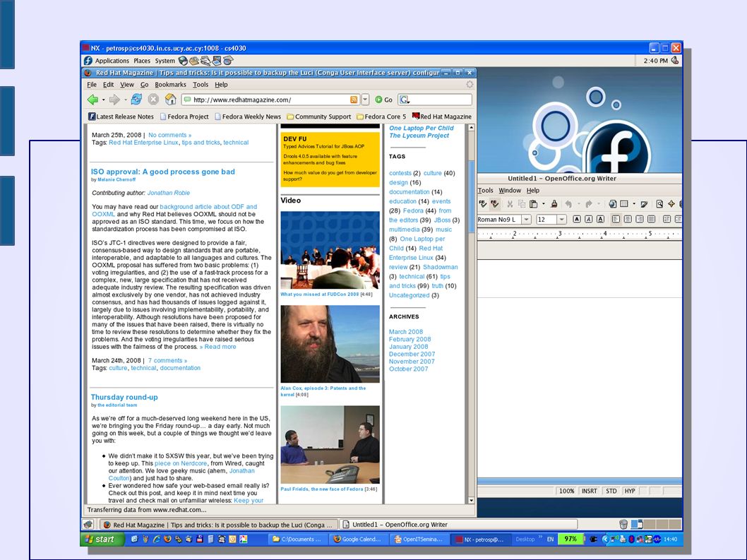Open the October 2007 archive link
Viewport: 747px width, 560px height.
[x=408, y=369]
